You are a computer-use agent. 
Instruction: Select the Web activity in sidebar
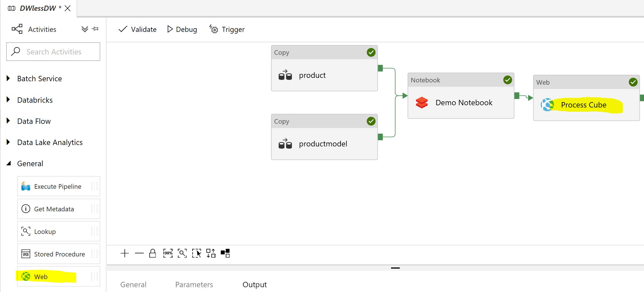[59, 276]
